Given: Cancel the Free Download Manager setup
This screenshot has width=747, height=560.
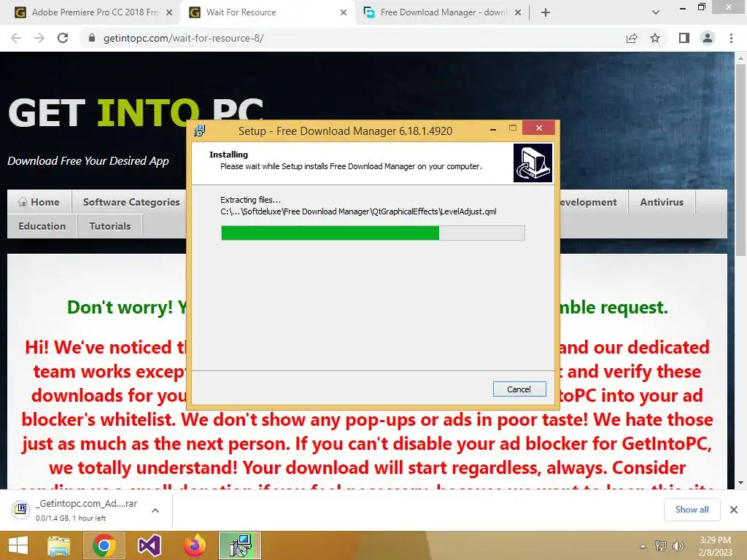Looking at the screenshot, I should click(x=519, y=389).
